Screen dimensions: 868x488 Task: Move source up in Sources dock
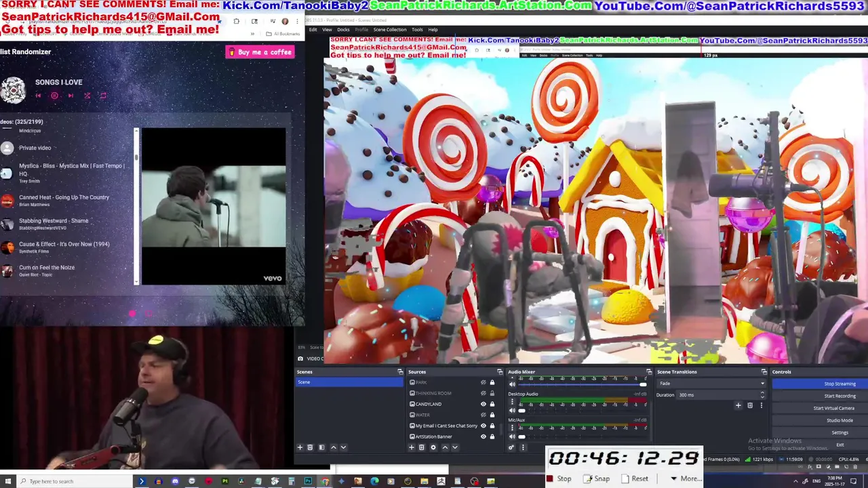coord(445,447)
